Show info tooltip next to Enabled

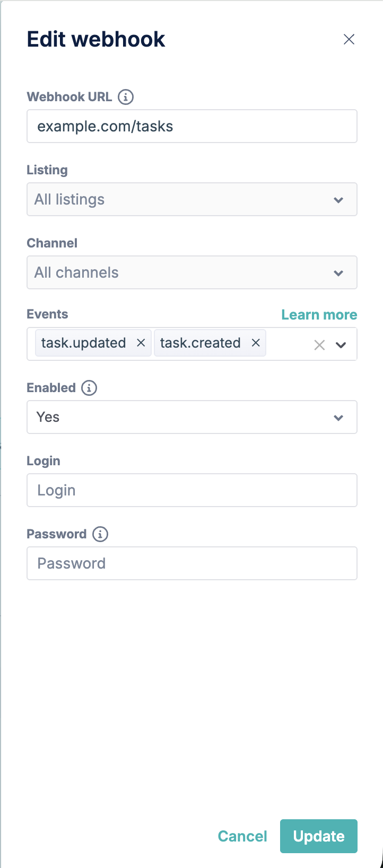click(x=89, y=388)
